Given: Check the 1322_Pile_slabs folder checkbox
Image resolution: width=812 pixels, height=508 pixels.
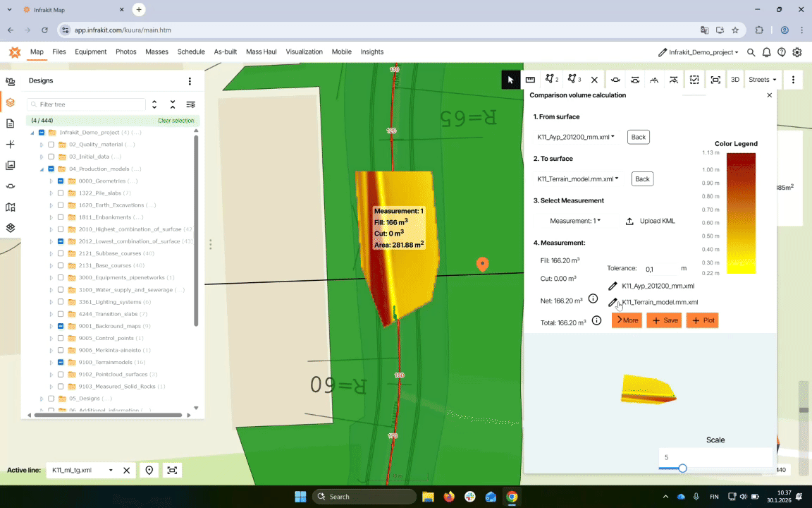Looking at the screenshot, I should point(61,193).
